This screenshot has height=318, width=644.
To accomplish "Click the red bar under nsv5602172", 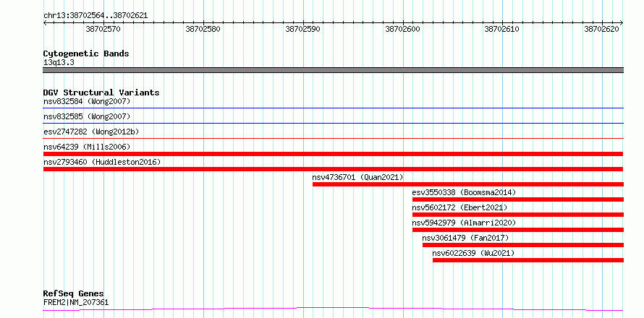I will coord(518,215).
